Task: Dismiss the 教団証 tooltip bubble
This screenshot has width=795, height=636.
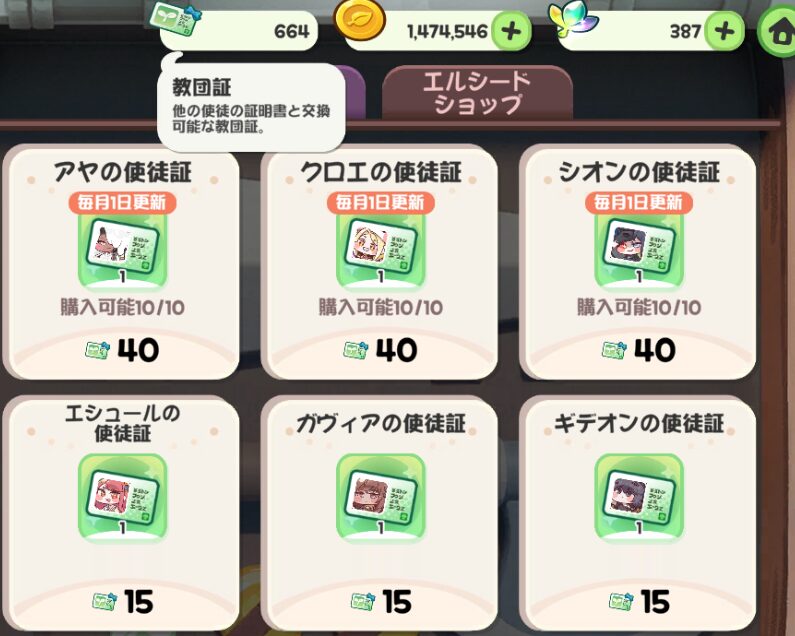Action: (x=251, y=107)
